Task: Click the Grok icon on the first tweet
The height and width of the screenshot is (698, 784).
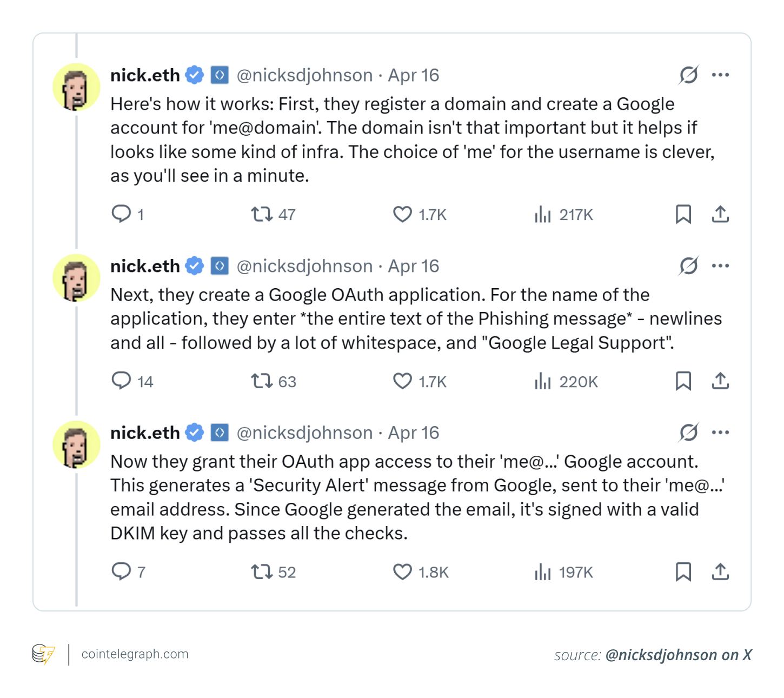Action: (688, 75)
